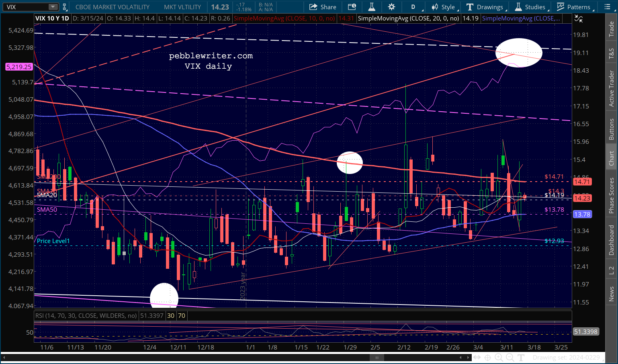Click the SMA20 label on the chart
This screenshot has height=364, width=618.
click(x=47, y=195)
